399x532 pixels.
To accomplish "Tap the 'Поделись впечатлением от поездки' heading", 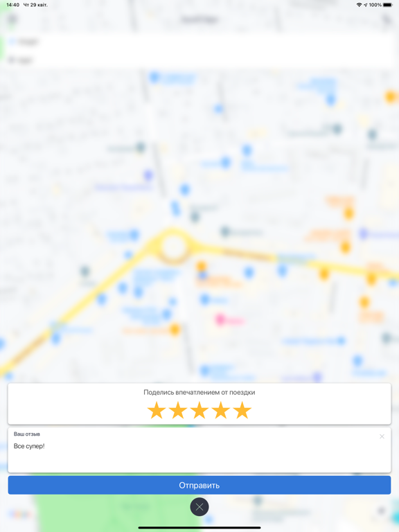I will coord(199,392).
